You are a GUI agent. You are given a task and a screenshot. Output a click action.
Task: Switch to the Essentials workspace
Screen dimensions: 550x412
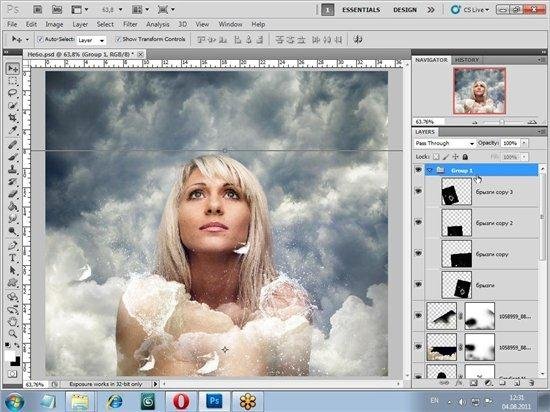[x=361, y=10]
